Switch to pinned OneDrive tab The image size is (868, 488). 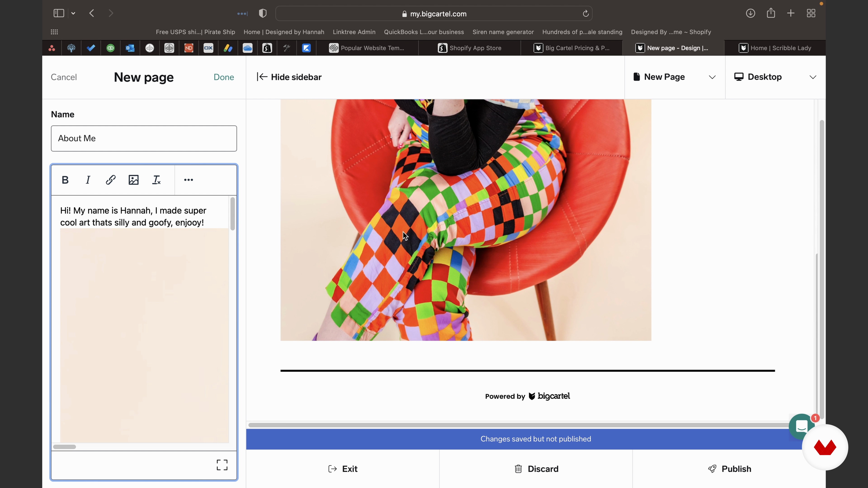tap(248, 48)
